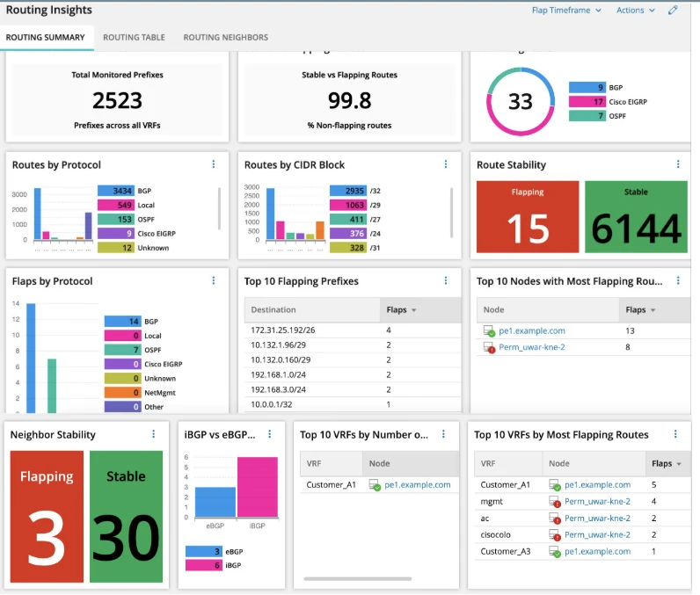Click the pink iBGP bar in the chart
This screenshot has height=595, width=700.
(x=258, y=487)
